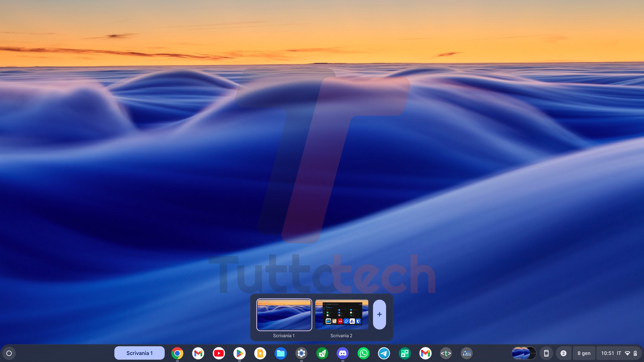Image resolution: width=644 pixels, height=362 pixels.
Task: Show the 2 notifications counter
Action: [563, 353]
